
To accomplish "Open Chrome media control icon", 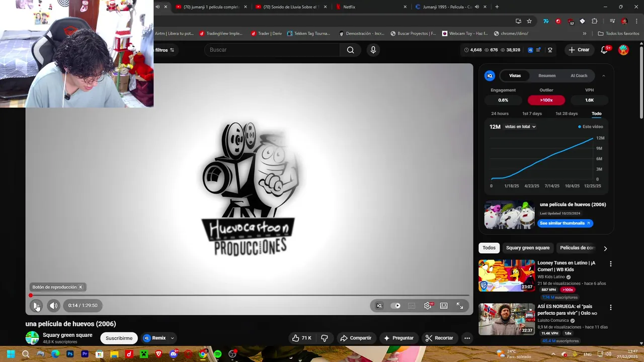I will 612,21.
